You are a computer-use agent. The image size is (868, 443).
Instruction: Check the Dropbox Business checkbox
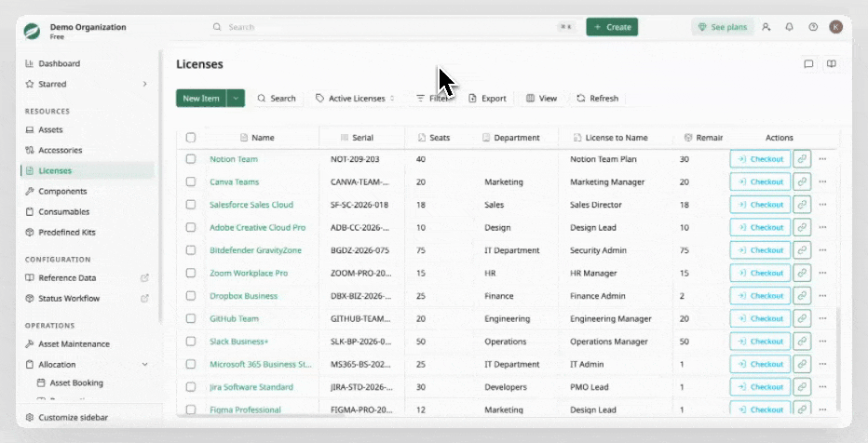[x=191, y=296]
